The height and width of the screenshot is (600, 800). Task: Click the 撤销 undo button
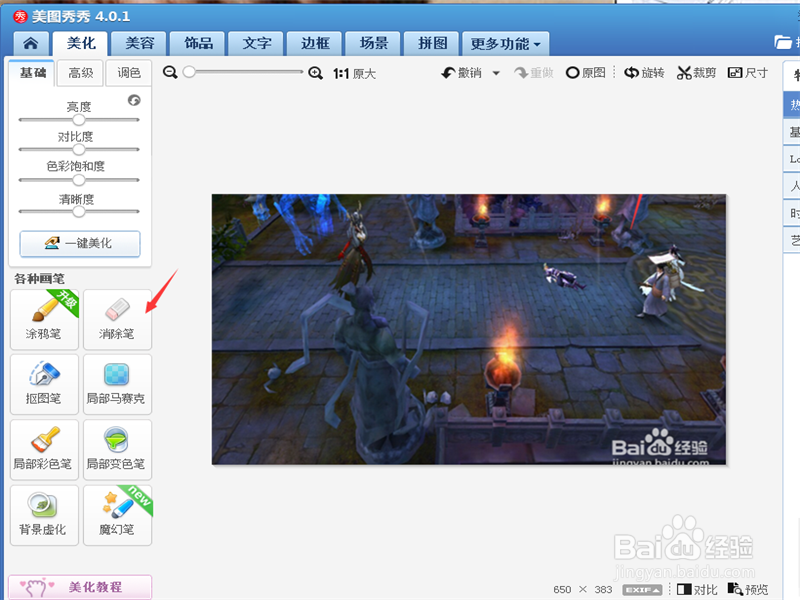[462, 73]
